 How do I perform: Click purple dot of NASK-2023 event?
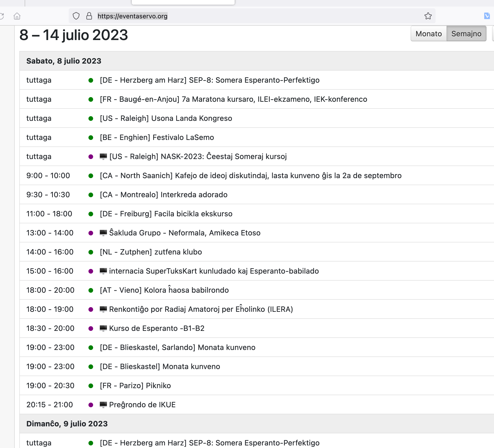coord(91,157)
